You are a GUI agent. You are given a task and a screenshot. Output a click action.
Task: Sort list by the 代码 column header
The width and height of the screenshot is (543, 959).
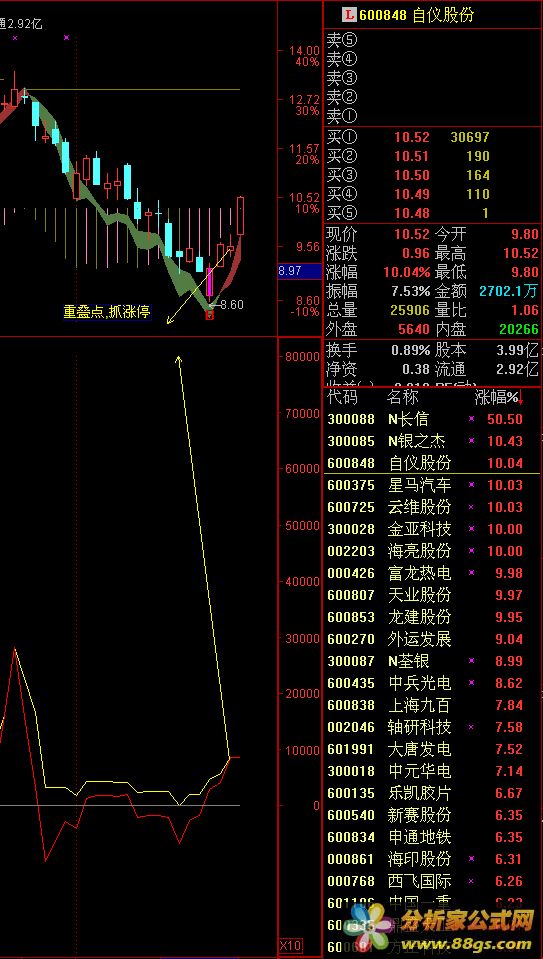pyautogui.click(x=342, y=398)
